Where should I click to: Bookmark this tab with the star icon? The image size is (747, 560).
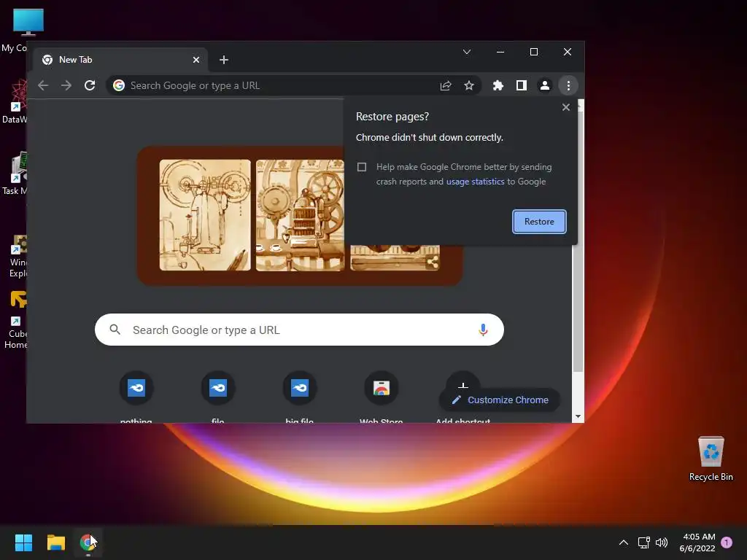click(x=469, y=85)
